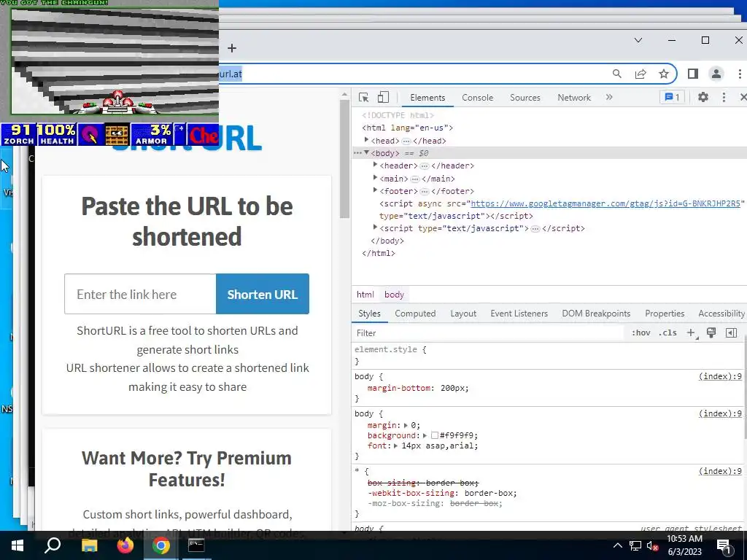Open the googletagmanager script source link

tap(605, 203)
